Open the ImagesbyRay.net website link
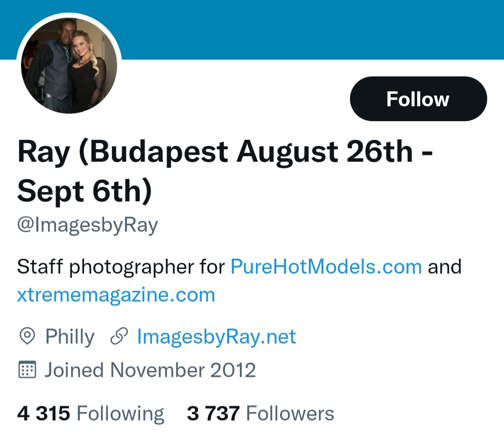 click(x=217, y=336)
